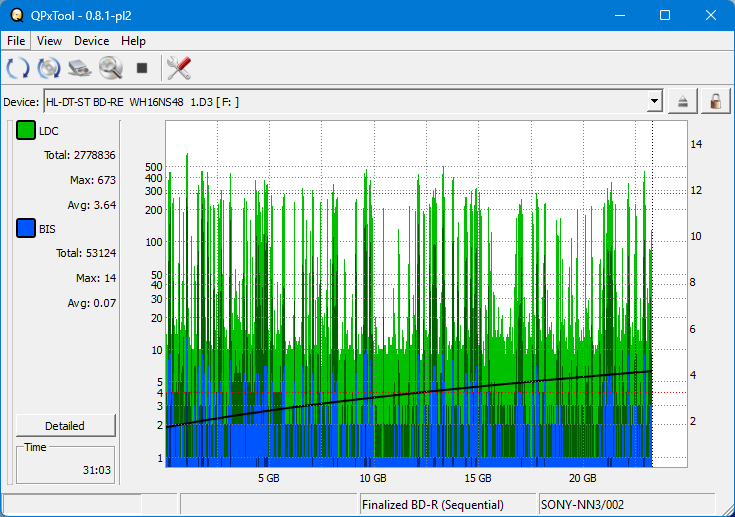Start the disc scan with magnifier icon
Image resolution: width=735 pixels, height=517 pixels.
pyautogui.click(x=111, y=68)
